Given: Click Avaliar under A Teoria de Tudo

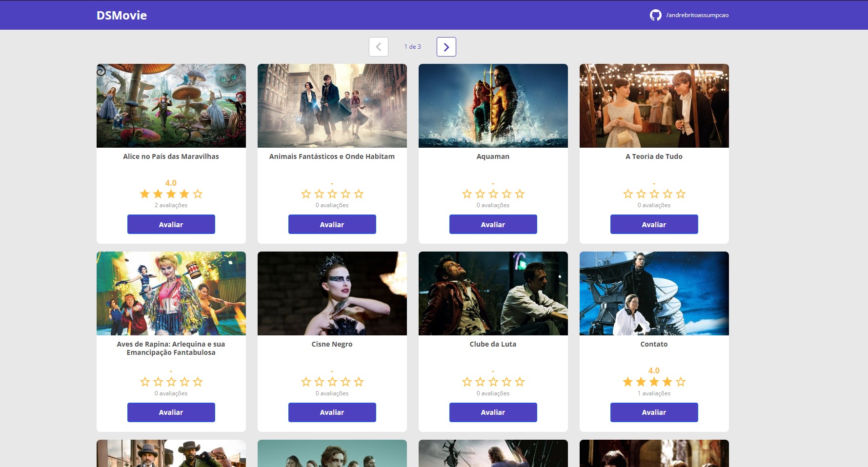Looking at the screenshot, I should tap(654, 224).
